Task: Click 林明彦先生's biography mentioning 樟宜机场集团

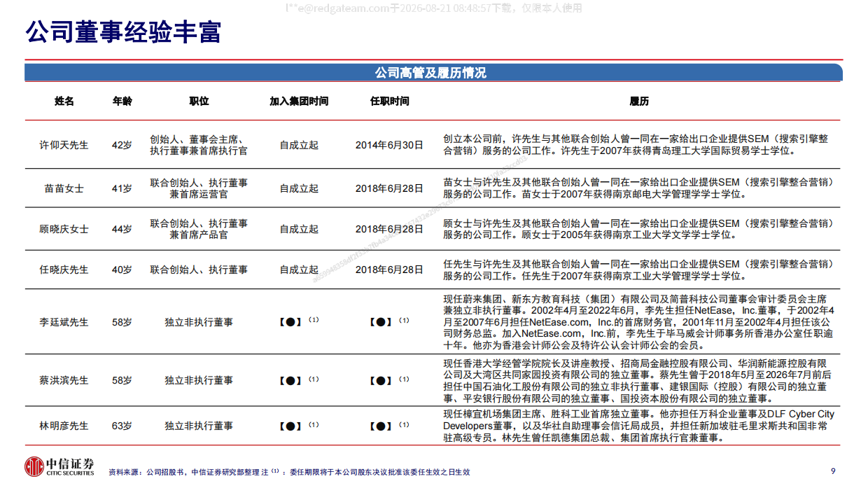Action: (x=638, y=426)
